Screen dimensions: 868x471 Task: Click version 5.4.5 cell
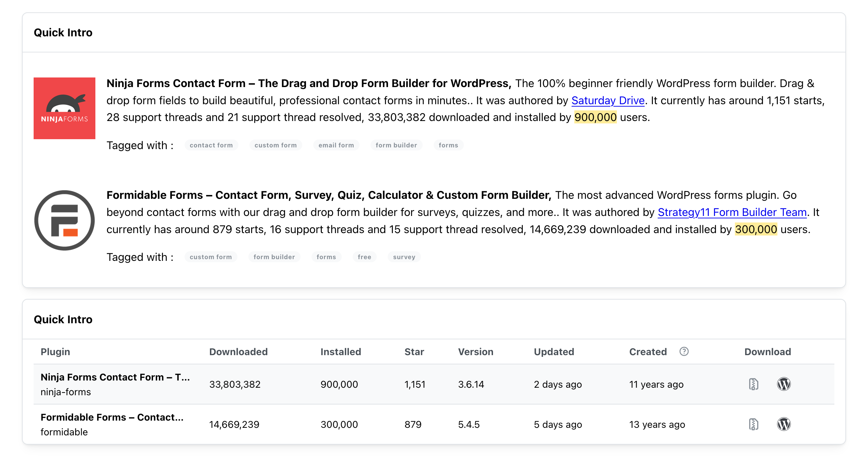[469, 424]
